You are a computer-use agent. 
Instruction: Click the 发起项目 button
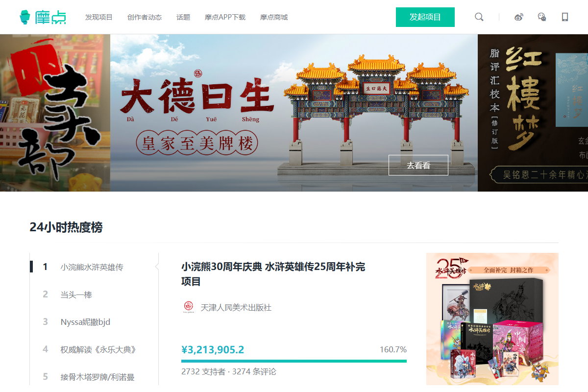point(425,17)
